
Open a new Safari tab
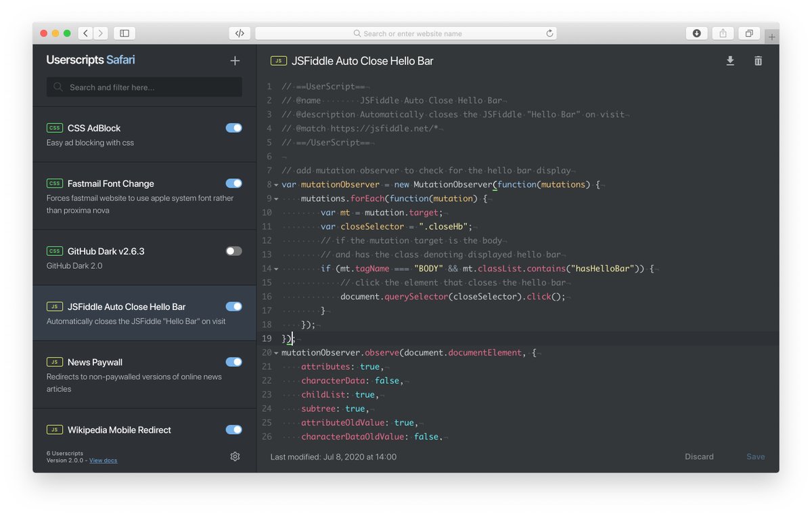[x=771, y=37]
